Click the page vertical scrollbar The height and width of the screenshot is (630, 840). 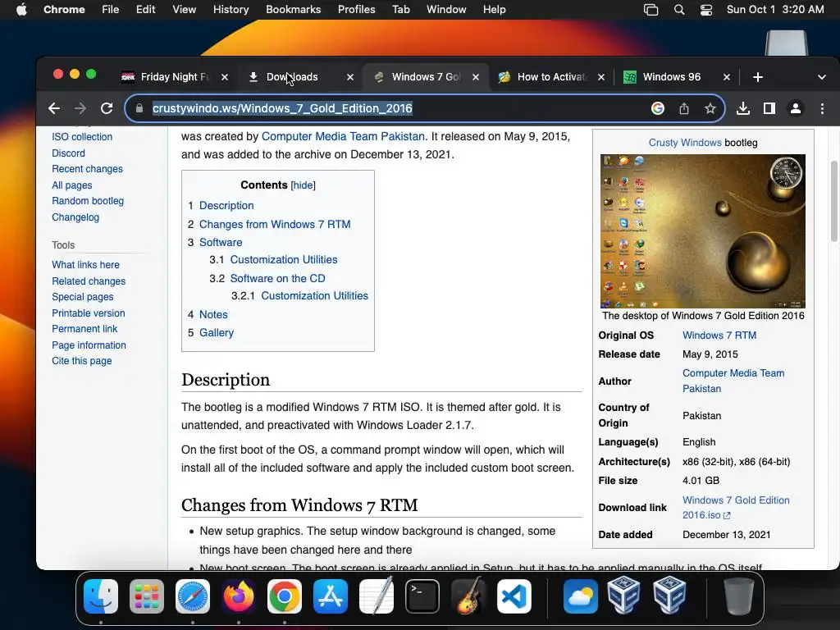pyautogui.click(x=833, y=201)
